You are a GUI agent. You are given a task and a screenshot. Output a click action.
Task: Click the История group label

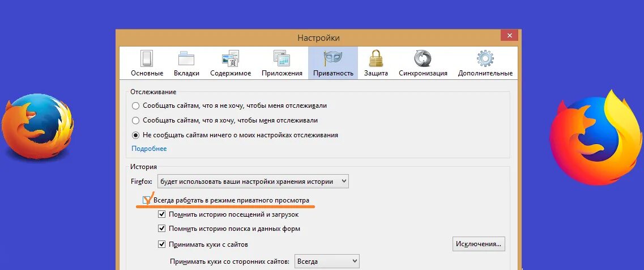click(x=143, y=167)
